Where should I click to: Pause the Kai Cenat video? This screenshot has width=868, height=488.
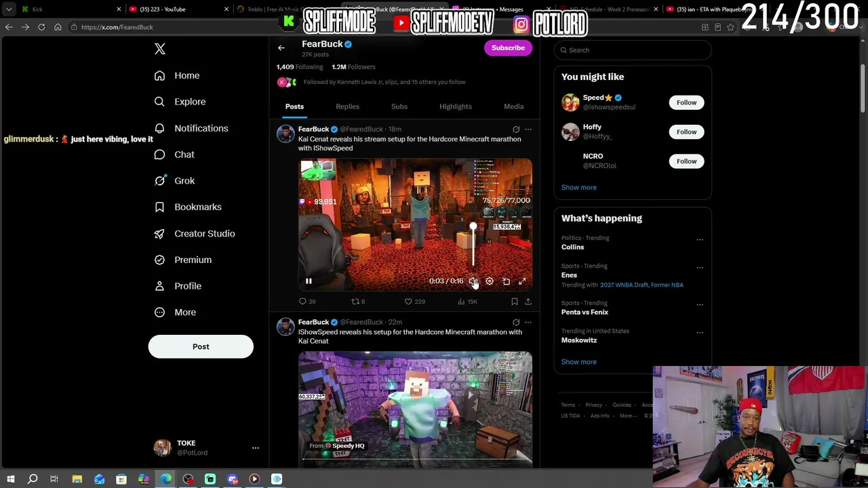[309, 281]
